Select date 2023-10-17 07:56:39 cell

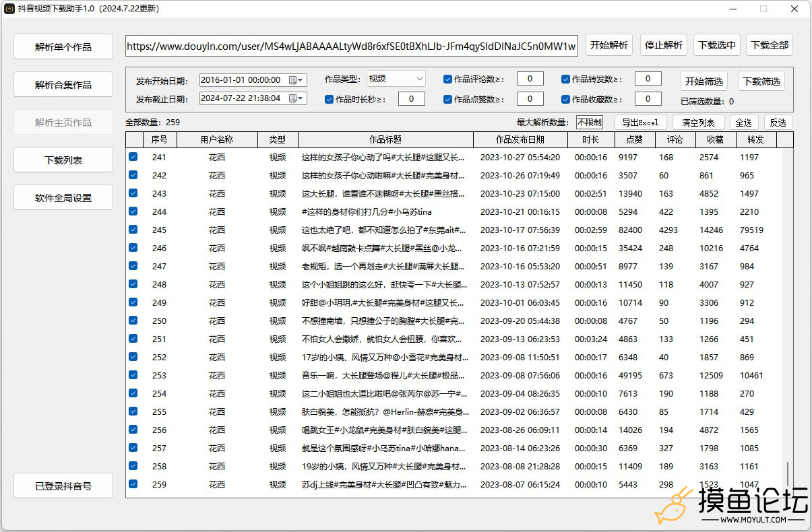[520, 230]
